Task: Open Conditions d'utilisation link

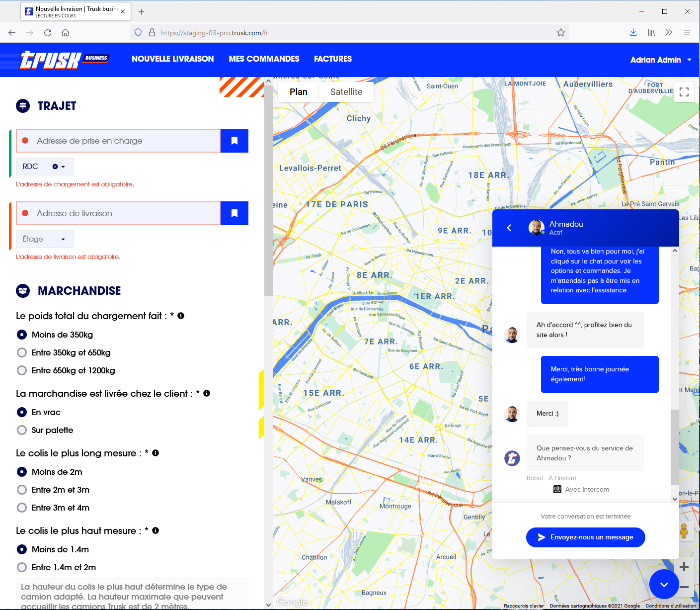Action: point(671,606)
